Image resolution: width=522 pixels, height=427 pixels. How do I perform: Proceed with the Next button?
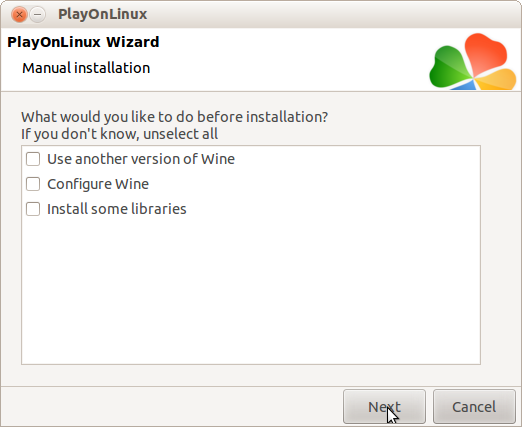[x=384, y=407]
